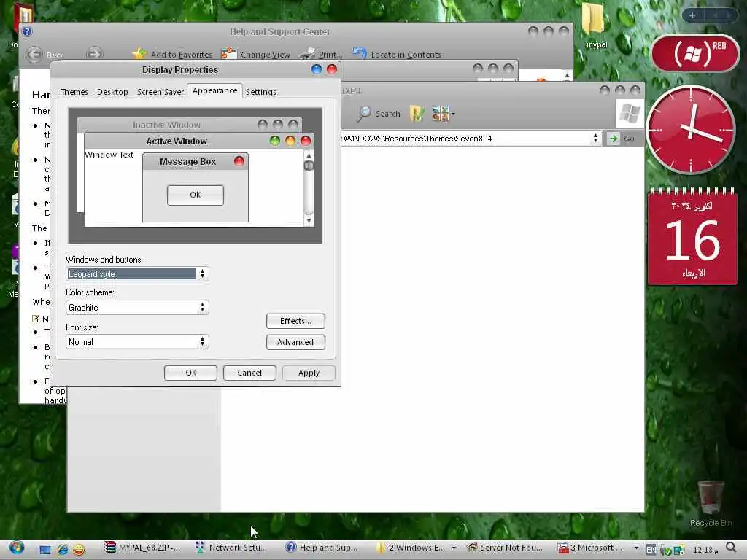Click the red analog clock gadget
The height and width of the screenshot is (560, 747).
[x=691, y=129]
